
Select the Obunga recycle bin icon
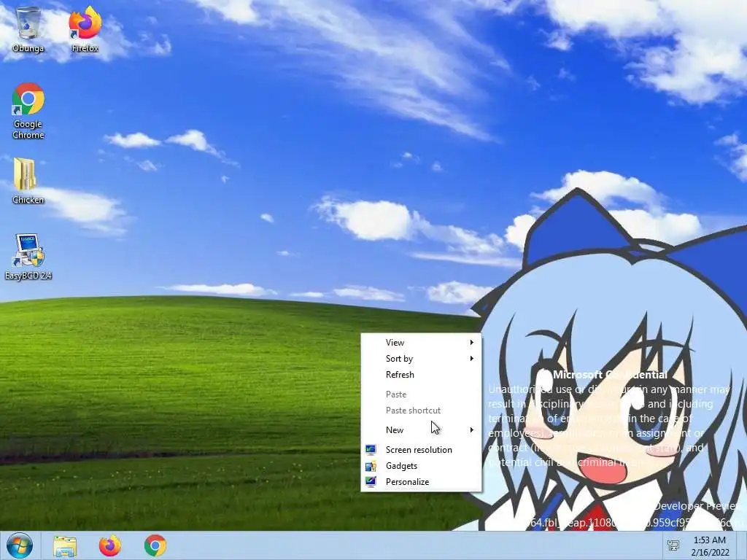(x=28, y=28)
